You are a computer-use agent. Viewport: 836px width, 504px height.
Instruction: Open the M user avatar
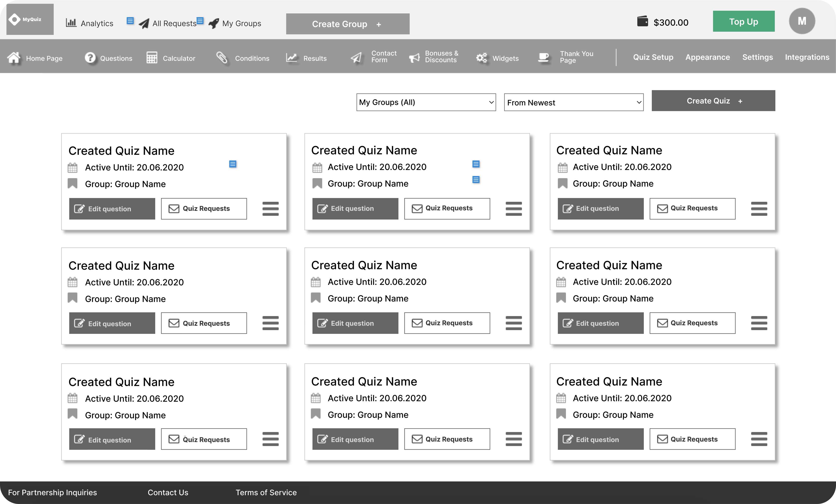tap(802, 21)
